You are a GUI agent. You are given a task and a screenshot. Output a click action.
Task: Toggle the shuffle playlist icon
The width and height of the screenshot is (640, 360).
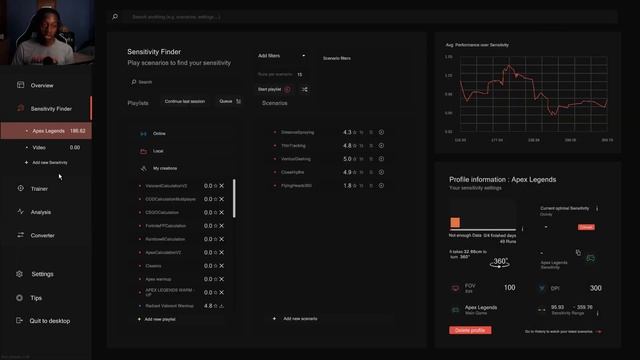click(304, 89)
